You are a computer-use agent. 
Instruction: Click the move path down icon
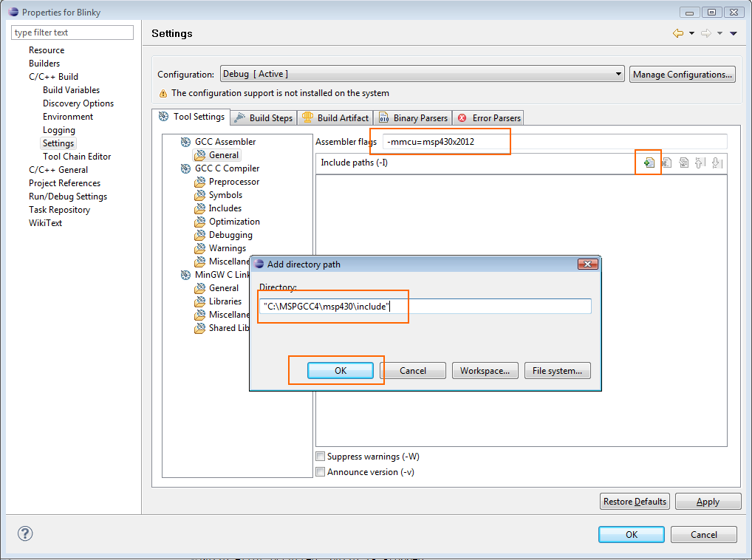[x=716, y=163]
